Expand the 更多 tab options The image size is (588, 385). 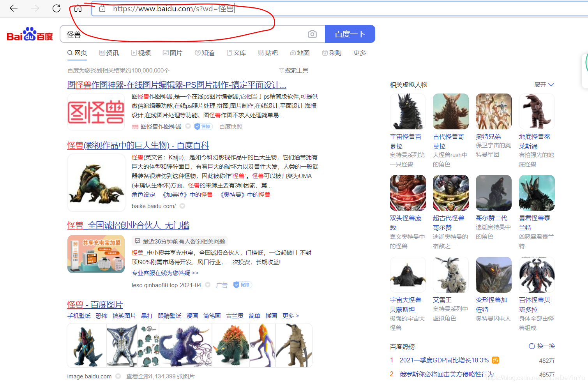[x=360, y=53]
